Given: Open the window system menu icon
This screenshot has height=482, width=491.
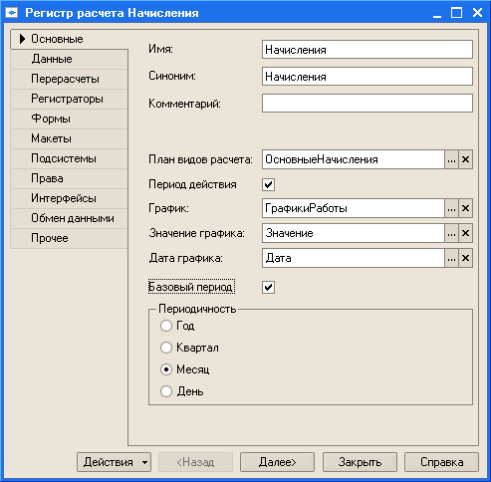Looking at the screenshot, I should [x=11, y=13].
